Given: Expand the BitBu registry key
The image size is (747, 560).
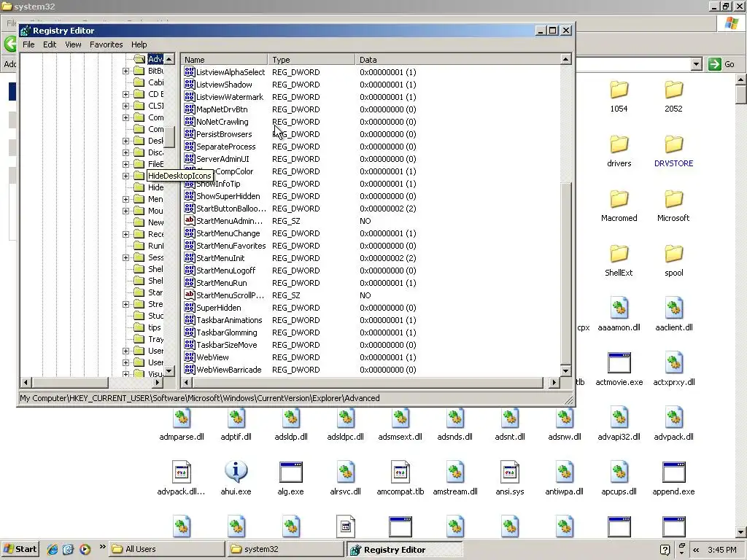Looking at the screenshot, I should tap(125, 71).
